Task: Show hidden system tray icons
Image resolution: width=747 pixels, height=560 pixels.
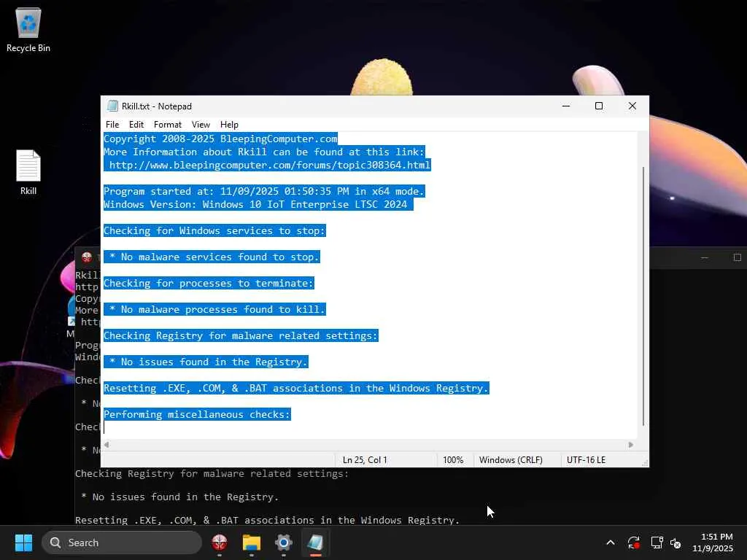Action: point(611,542)
